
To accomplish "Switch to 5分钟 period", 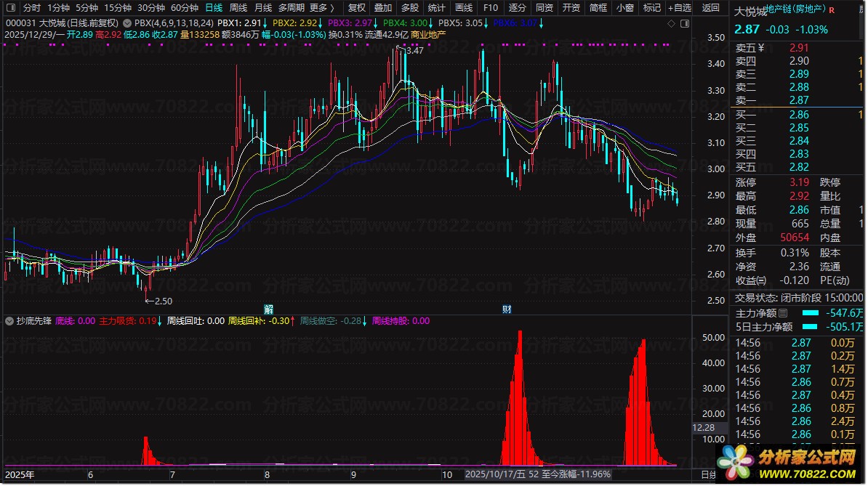I will 87,8.
